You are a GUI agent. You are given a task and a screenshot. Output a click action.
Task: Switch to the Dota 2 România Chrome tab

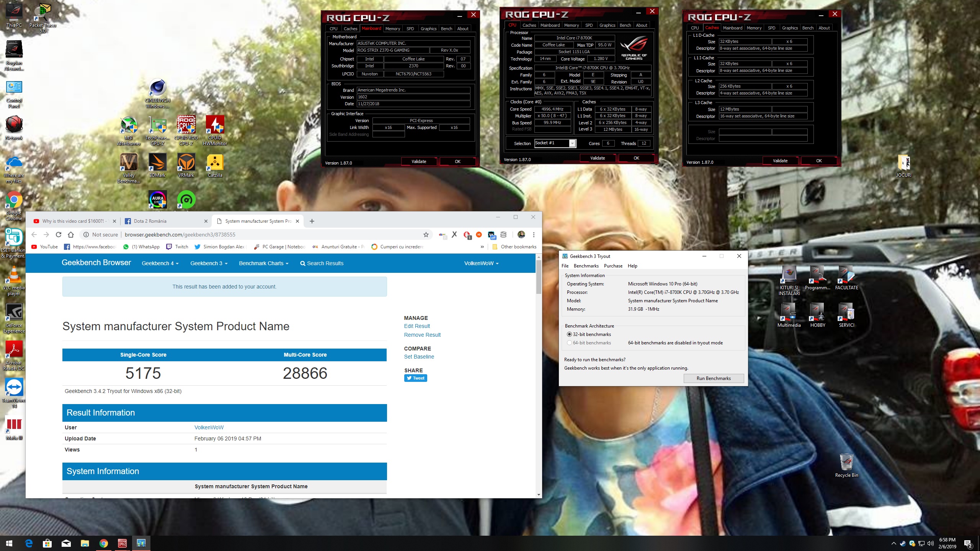tap(166, 221)
